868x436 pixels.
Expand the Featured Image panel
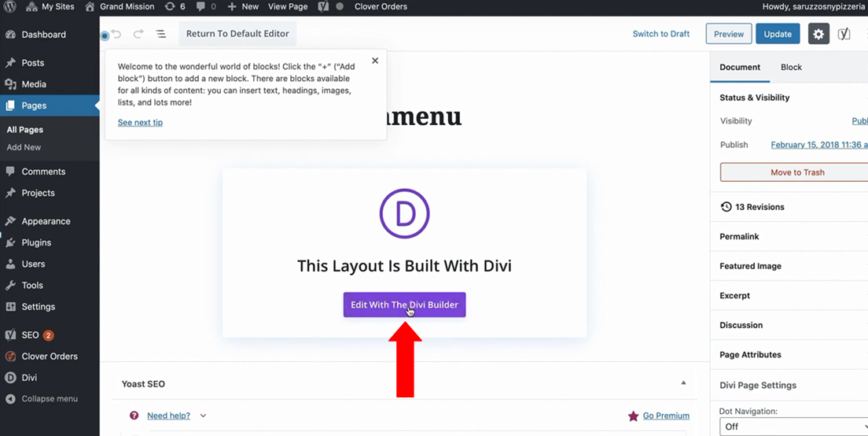pyautogui.click(x=789, y=266)
